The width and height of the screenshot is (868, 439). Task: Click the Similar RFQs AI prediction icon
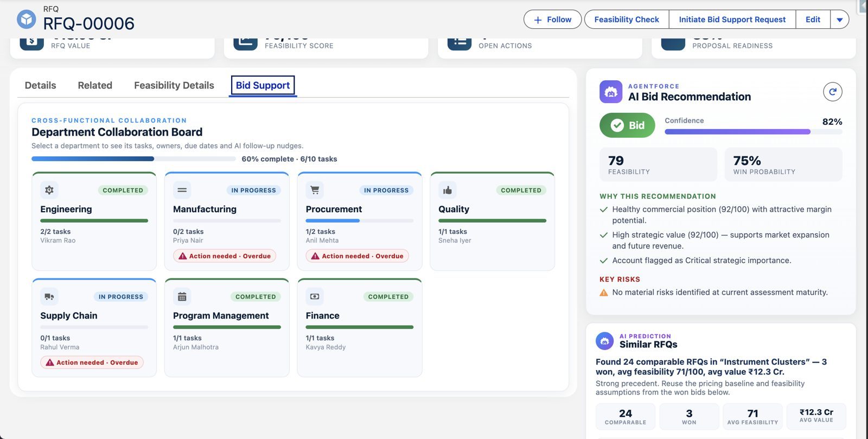[x=604, y=341]
